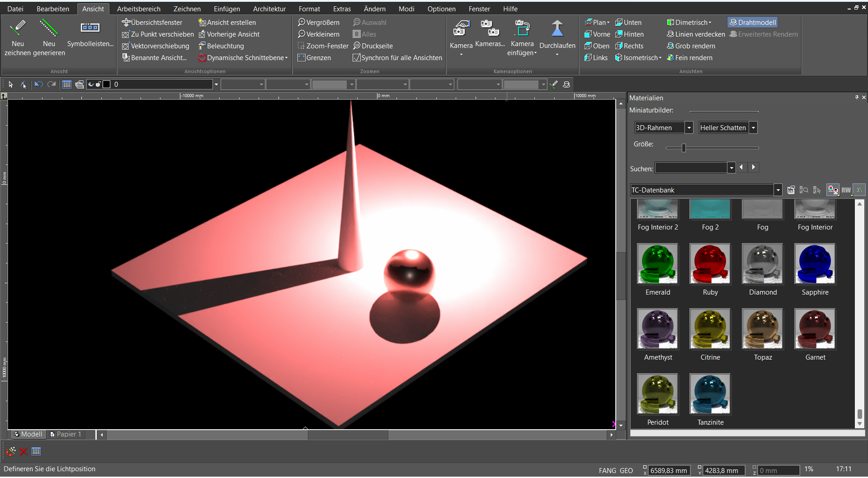
Task: Unpin the Materialien panel
Action: tap(857, 97)
